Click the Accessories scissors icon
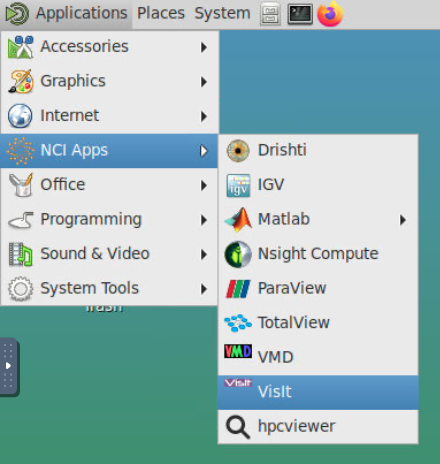The width and height of the screenshot is (440, 464). pos(20,47)
